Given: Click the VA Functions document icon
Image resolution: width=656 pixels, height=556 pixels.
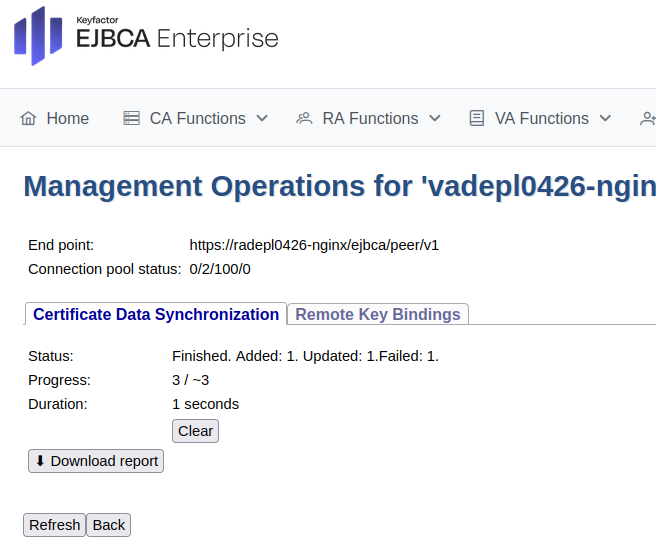Looking at the screenshot, I should click(476, 118).
